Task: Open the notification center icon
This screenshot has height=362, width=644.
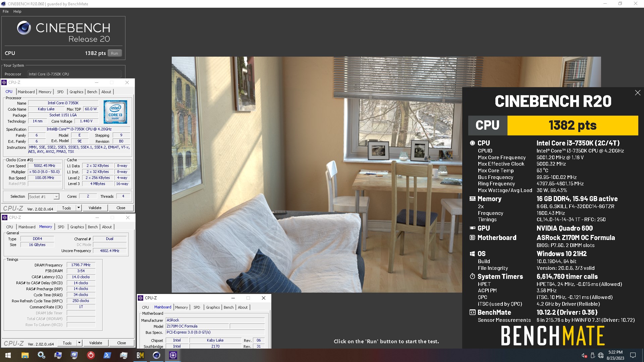Action: 633,355
